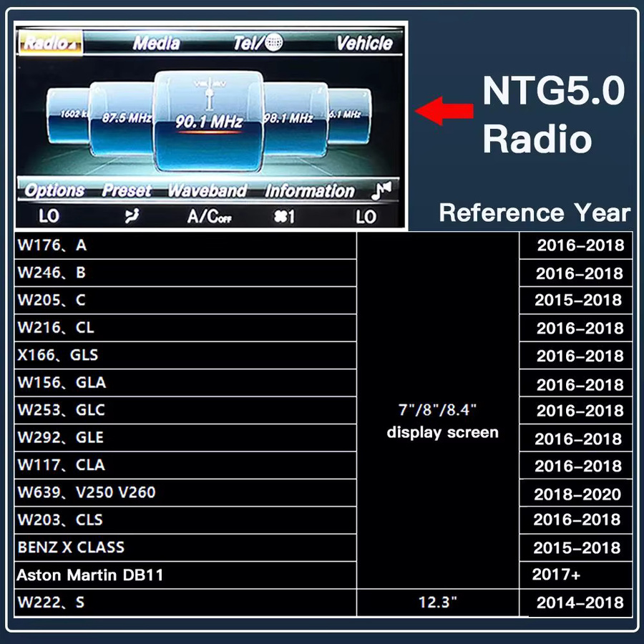Select the BENZ X CLASS row

tap(185, 548)
